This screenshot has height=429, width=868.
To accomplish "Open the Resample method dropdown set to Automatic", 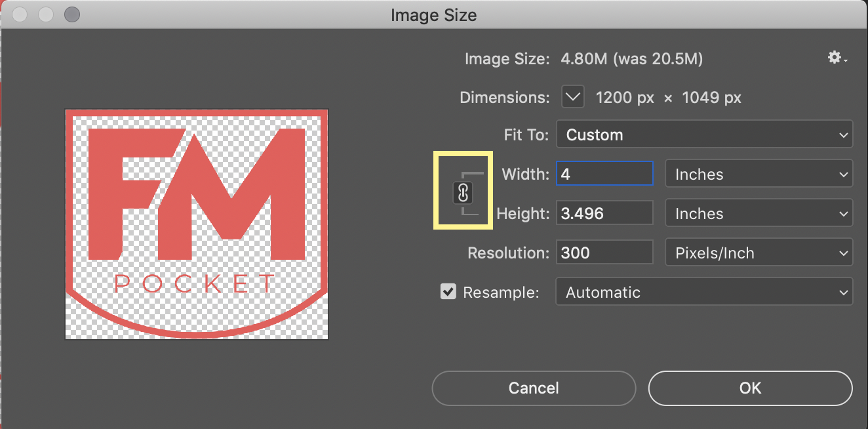I will click(x=704, y=292).
